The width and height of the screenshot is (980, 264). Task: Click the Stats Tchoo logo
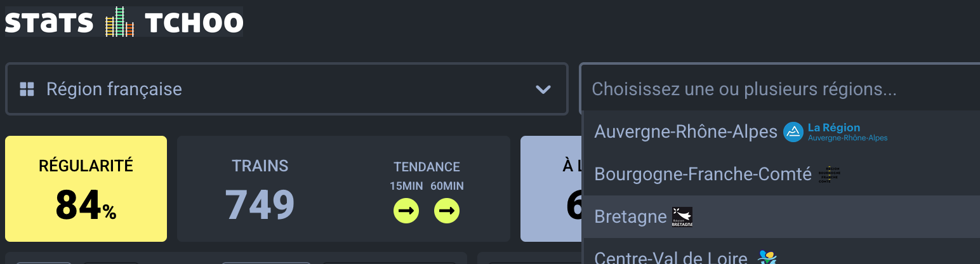(x=124, y=22)
